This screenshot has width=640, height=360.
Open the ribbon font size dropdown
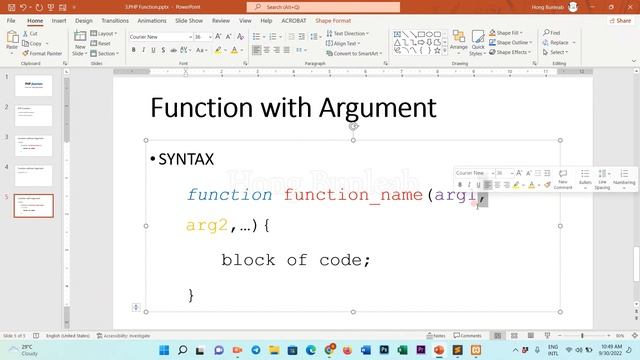click(x=210, y=37)
